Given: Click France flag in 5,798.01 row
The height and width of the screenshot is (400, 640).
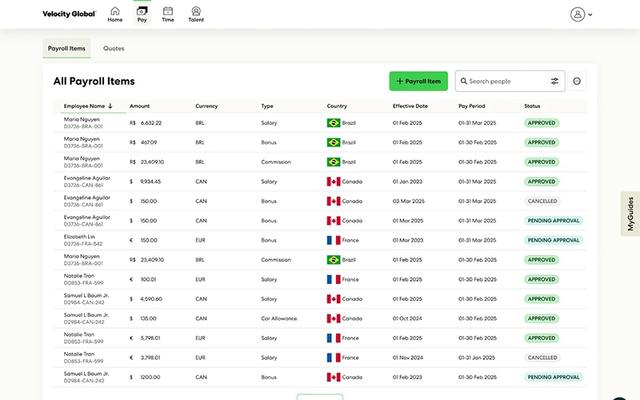Looking at the screenshot, I should coord(333,338).
